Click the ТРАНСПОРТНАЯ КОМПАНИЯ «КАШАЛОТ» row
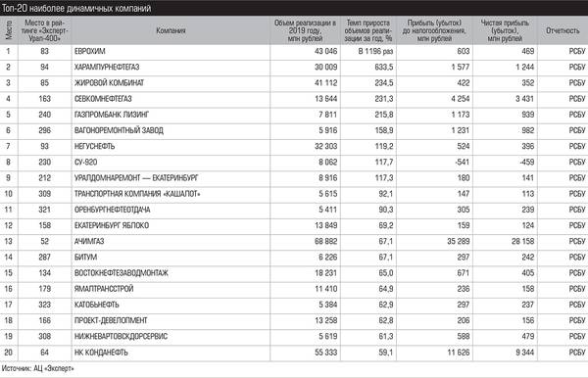The width and height of the screenshot is (588, 378). (294, 194)
